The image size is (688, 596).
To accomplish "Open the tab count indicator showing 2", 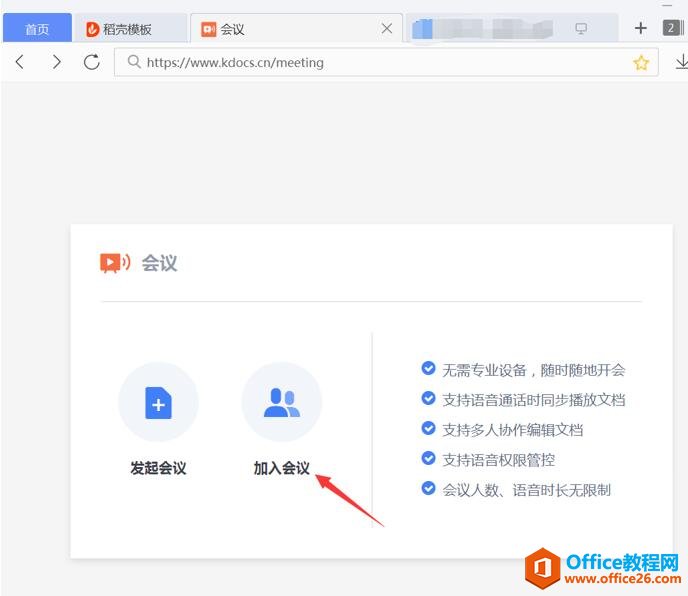I will point(673,29).
